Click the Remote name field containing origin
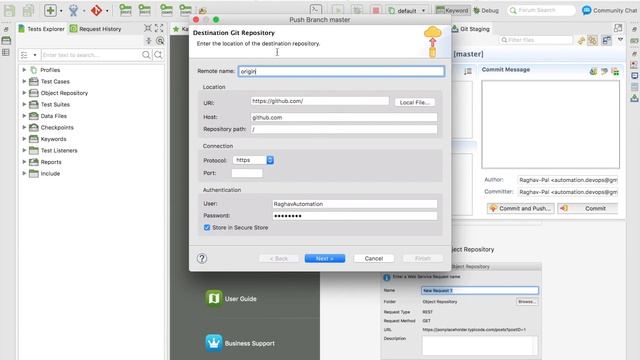Image resolution: width=640 pixels, height=360 pixels. coord(341,71)
